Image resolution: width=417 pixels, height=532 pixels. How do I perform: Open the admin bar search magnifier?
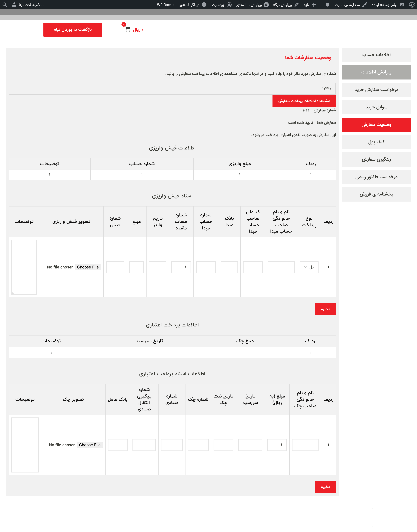coord(5,5)
